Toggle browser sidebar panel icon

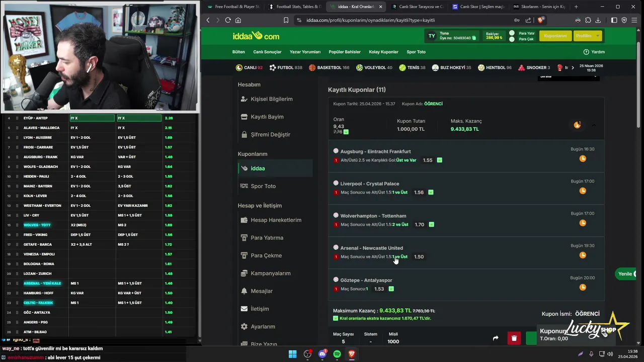pos(614,20)
